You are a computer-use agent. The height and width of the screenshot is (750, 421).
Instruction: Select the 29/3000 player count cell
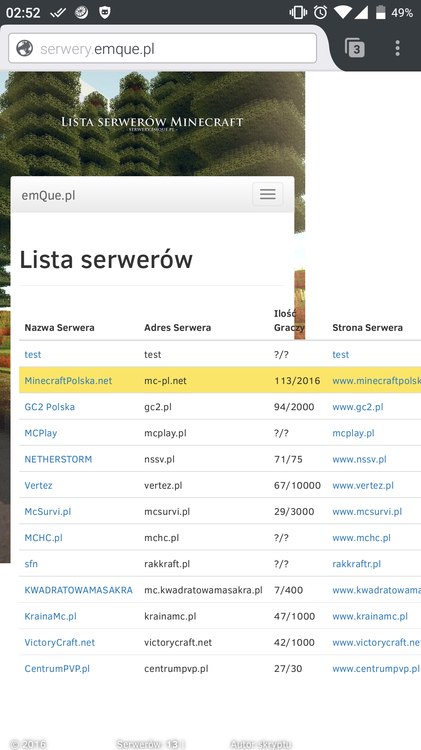click(294, 511)
